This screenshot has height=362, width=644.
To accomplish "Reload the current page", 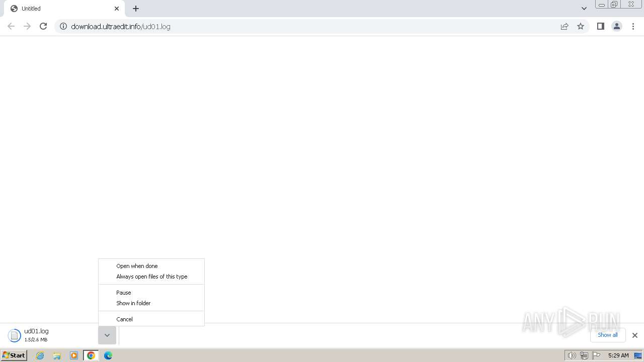I will (43, 26).
